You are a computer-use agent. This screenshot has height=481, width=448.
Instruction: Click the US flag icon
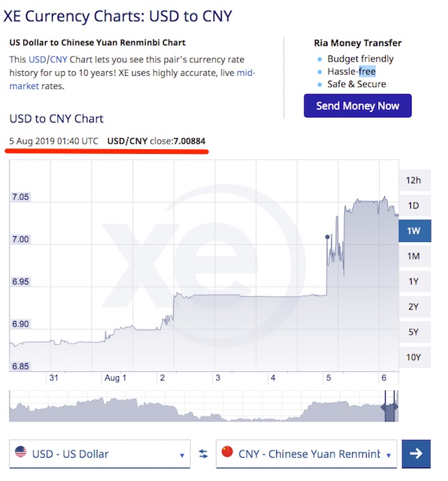[x=21, y=452]
